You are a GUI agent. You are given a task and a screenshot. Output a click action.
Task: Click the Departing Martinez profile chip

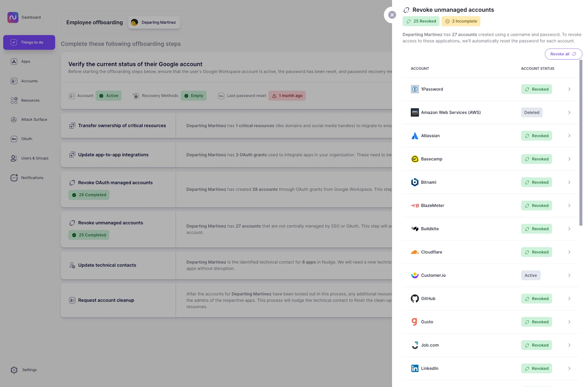tap(154, 22)
